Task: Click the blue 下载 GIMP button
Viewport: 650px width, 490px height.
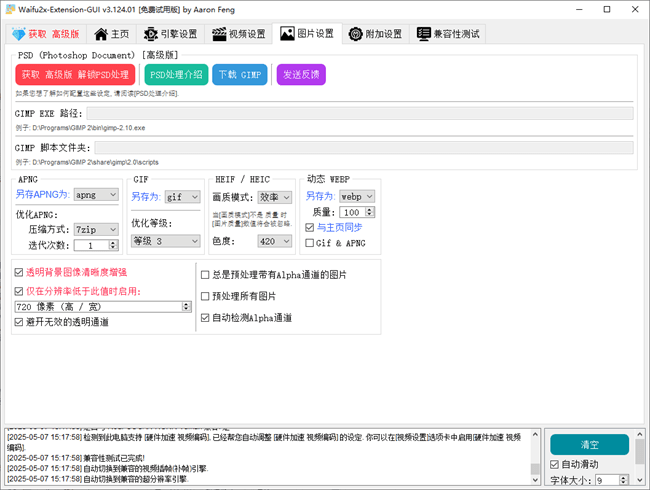Action: 240,75
